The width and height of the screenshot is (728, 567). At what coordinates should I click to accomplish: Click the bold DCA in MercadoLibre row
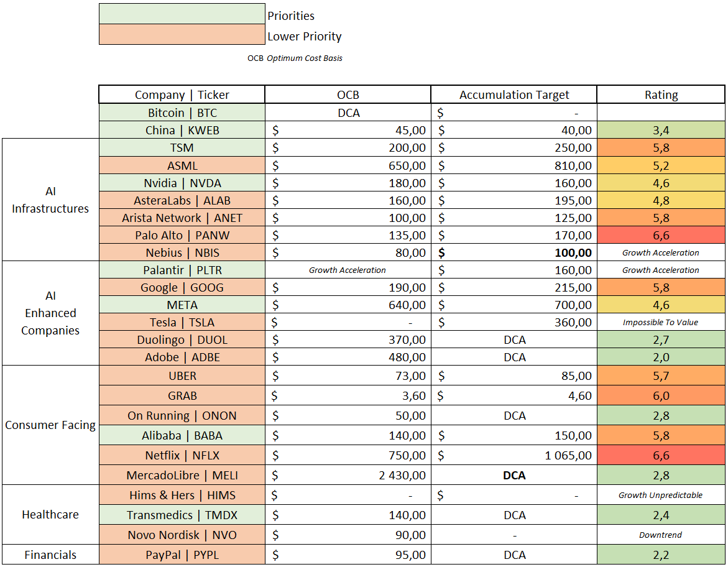(514, 475)
